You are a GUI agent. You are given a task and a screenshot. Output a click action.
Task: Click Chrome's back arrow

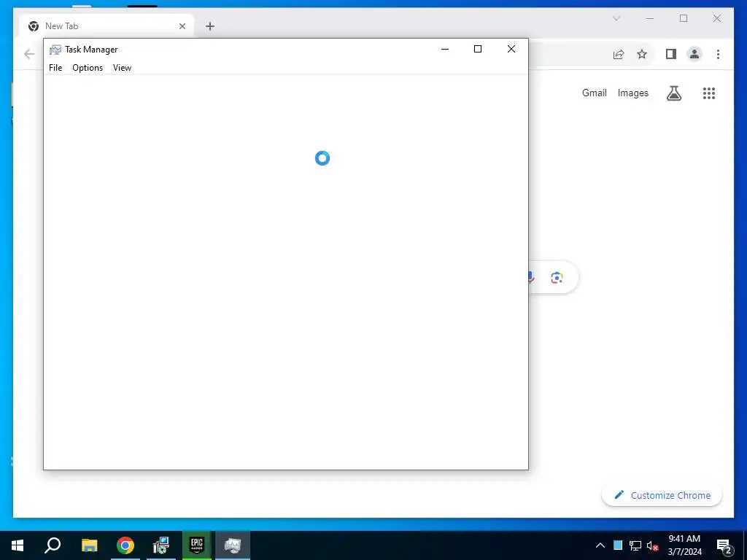(x=29, y=54)
